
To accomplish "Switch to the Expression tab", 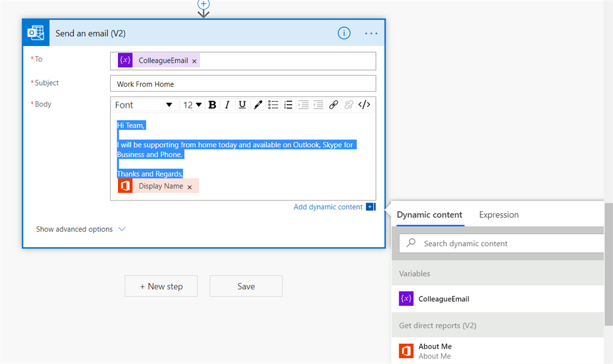I will click(499, 215).
